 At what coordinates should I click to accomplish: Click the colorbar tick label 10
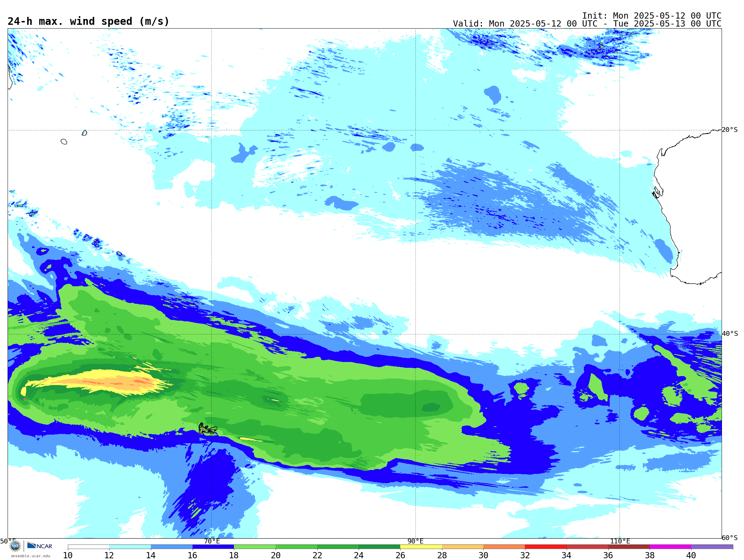(x=68, y=556)
